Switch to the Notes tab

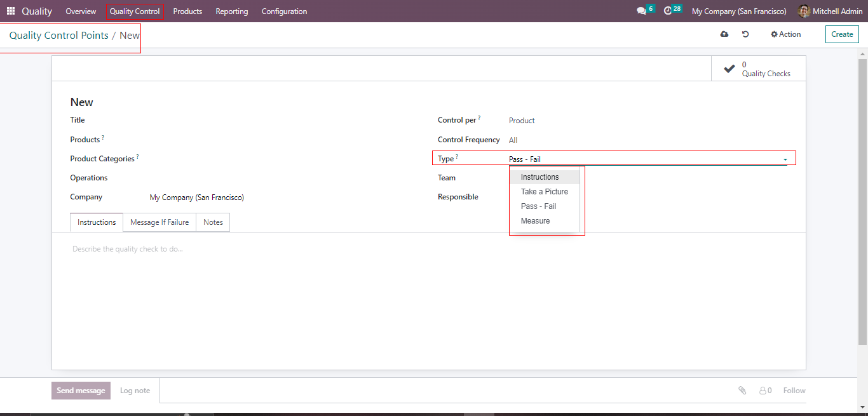[213, 222]
